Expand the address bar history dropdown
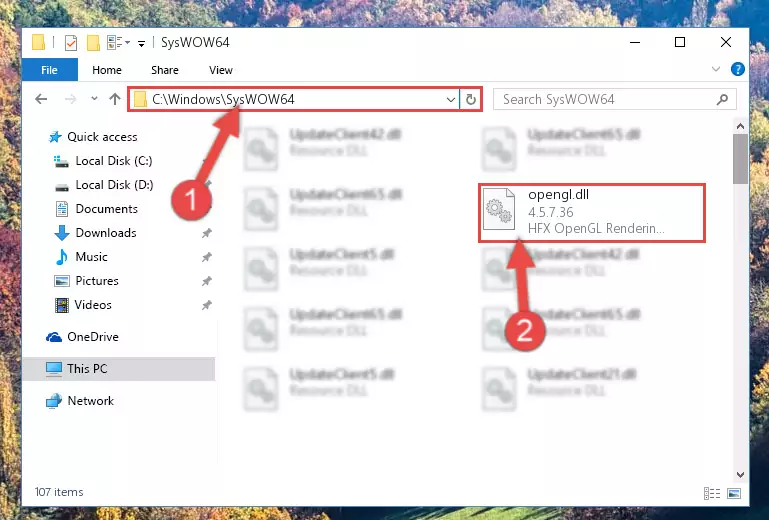 (451, 100)
